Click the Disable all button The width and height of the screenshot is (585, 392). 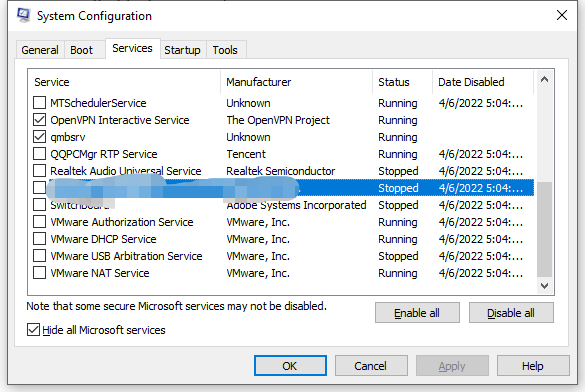pos(511,313)
